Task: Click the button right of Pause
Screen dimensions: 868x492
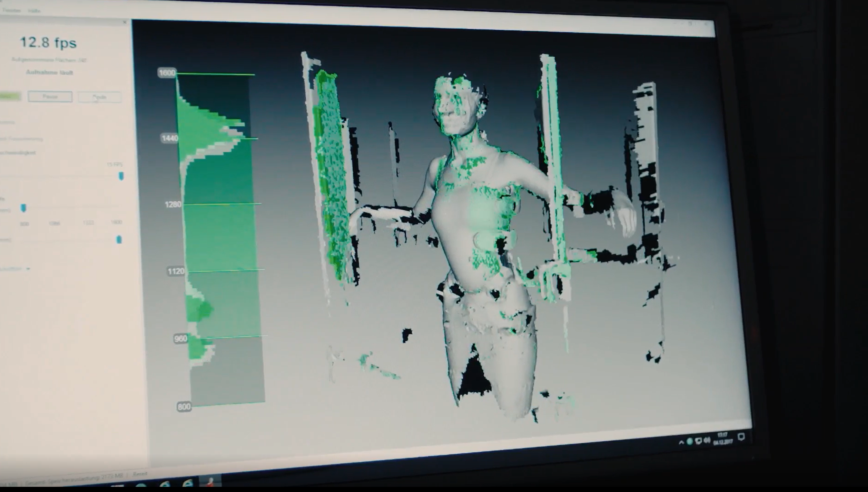Action: click(x=99, y=98)
